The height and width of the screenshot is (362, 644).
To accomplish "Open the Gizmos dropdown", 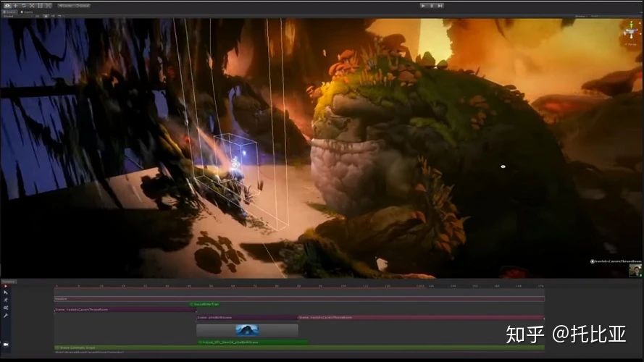I will click(580, 16).
